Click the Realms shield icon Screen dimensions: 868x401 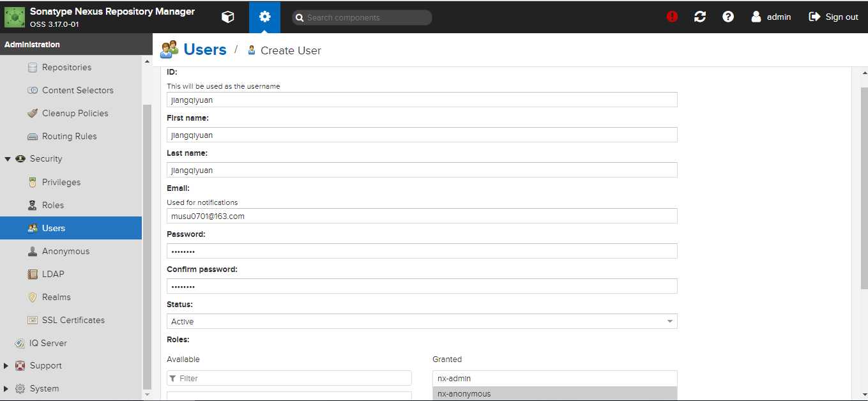[x=33, y=298]
